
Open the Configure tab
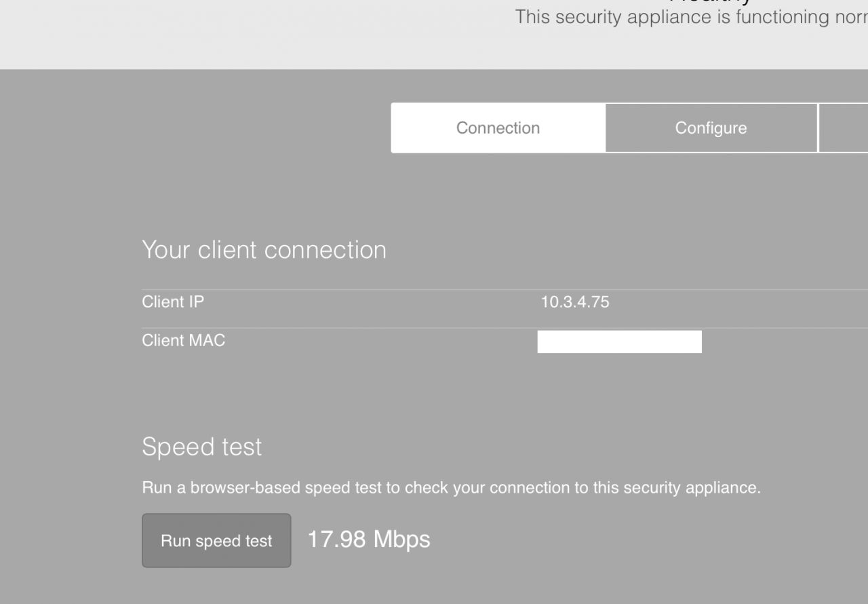tap(711, 128)
